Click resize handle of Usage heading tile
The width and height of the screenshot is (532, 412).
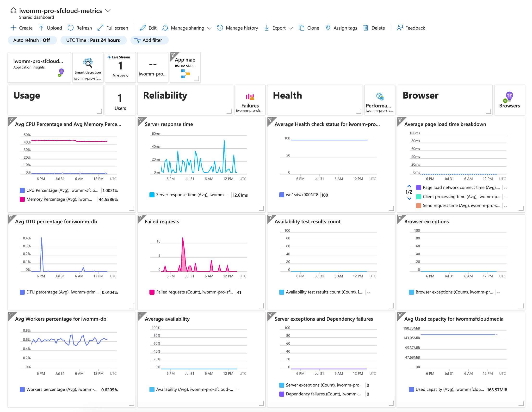99,111
